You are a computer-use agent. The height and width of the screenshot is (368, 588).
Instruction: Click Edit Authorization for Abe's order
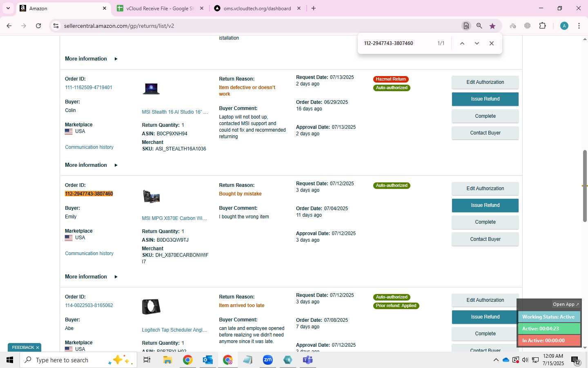[484, 300]
